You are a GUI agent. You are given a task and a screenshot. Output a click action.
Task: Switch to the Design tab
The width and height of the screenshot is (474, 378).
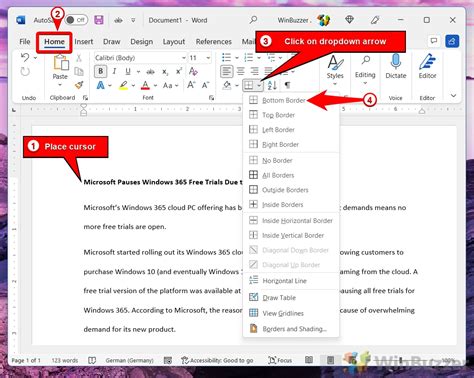point(142,42)
